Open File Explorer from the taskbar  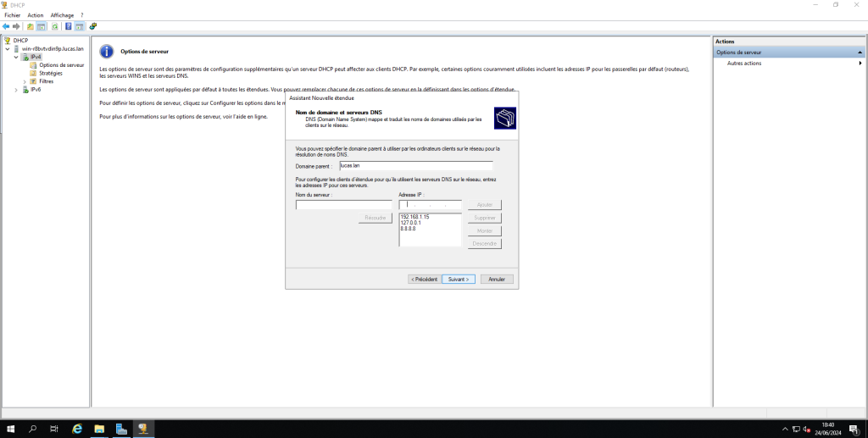point(99,429)
